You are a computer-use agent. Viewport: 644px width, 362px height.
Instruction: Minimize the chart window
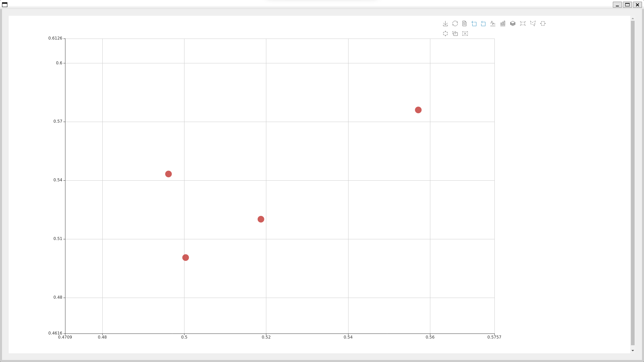[617, 5]
